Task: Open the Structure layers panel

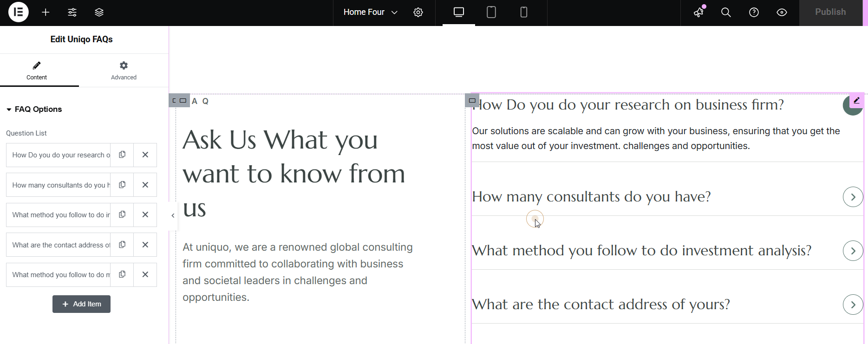Action: pos(99,13)
